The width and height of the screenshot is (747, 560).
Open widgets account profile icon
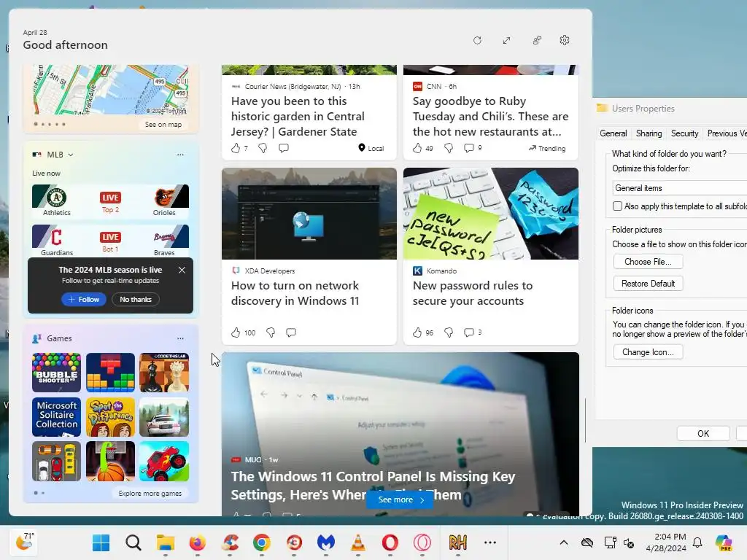pos(537,41)
